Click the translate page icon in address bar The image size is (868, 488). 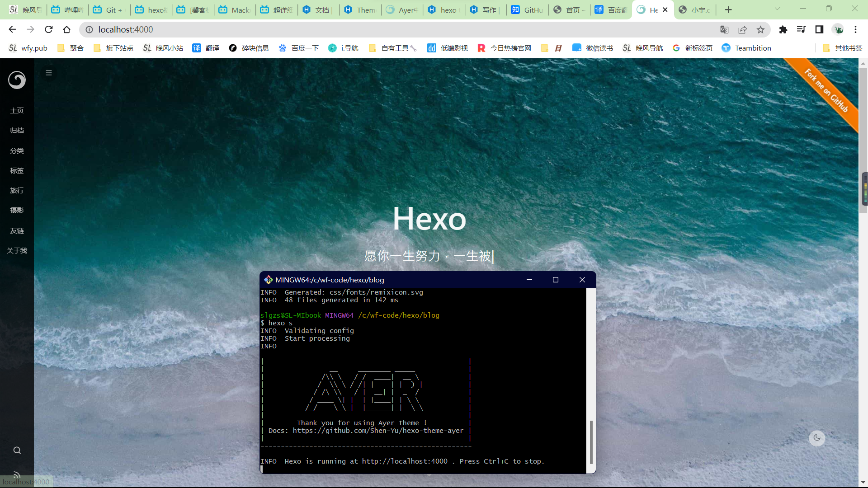point(724,29)
